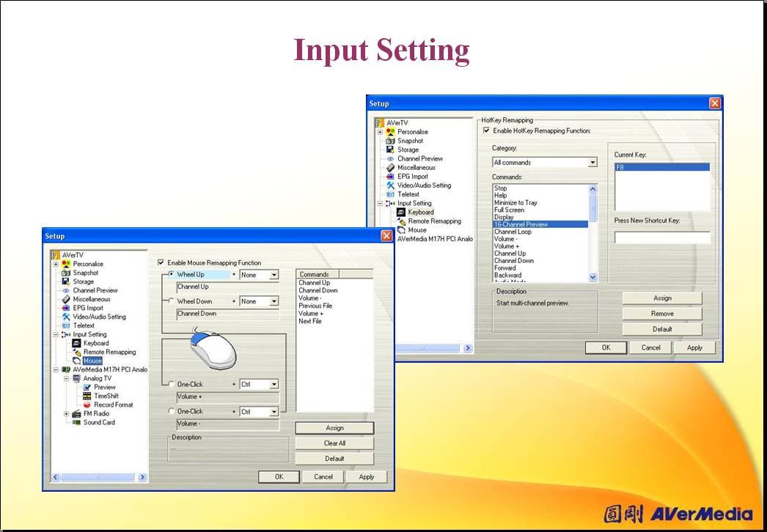Click Keyboard icon in Mouse Setup tree

(76, 343)
